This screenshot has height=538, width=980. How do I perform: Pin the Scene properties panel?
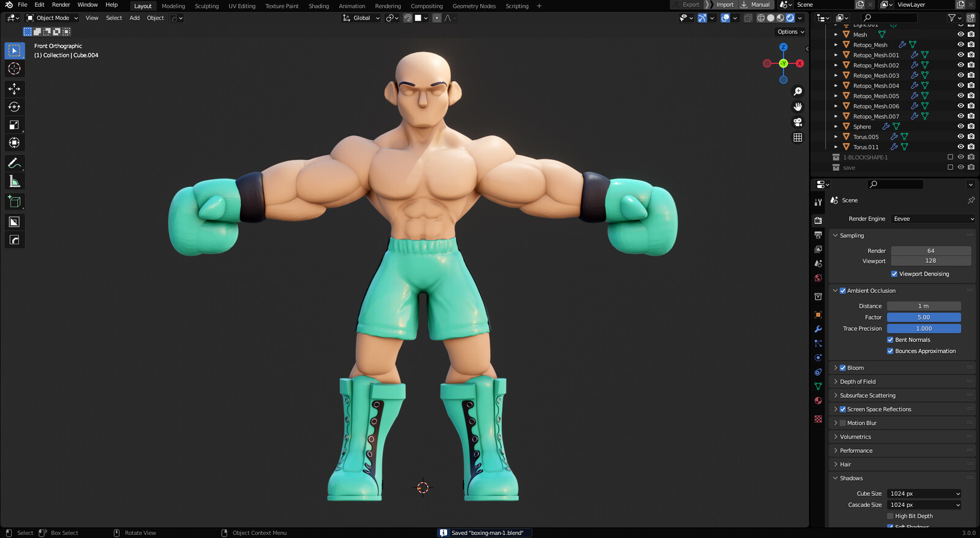click(x=971, y=200)
